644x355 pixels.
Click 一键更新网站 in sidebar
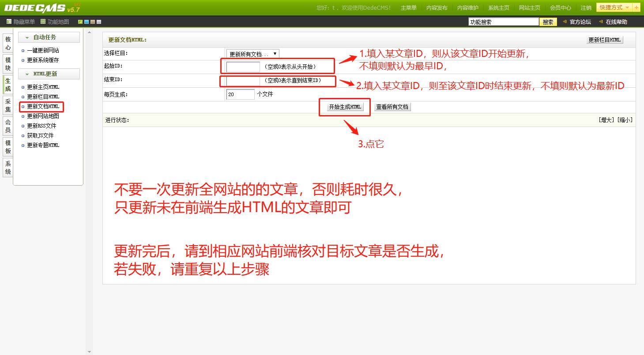tap(43, 50)
